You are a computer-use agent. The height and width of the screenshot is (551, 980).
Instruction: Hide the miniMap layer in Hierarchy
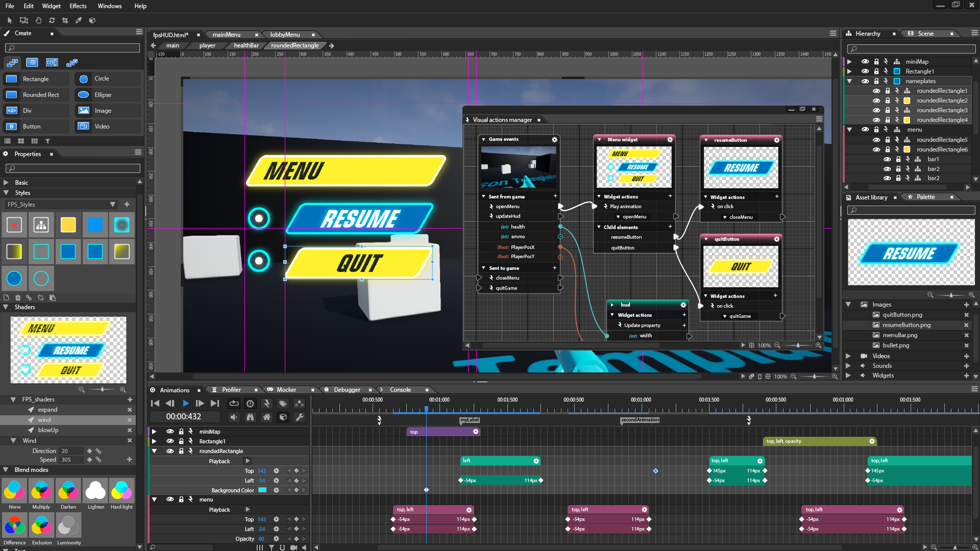tap(865, 62)
